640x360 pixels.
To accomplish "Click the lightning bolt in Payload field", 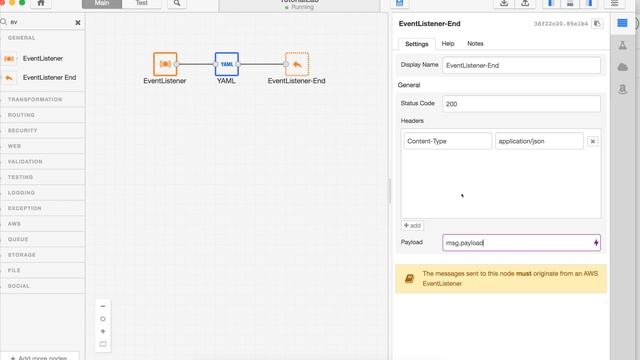I will (596, 243).
